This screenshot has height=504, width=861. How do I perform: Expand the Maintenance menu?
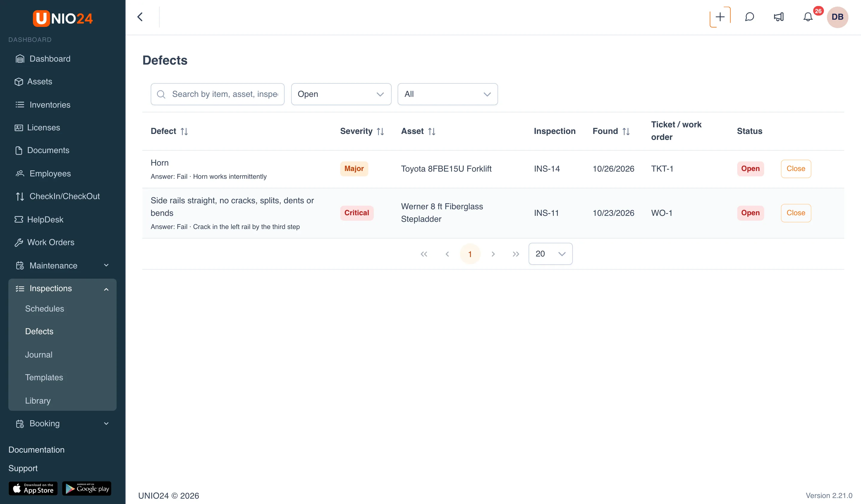pyautogui.click(x=62, y=265)
